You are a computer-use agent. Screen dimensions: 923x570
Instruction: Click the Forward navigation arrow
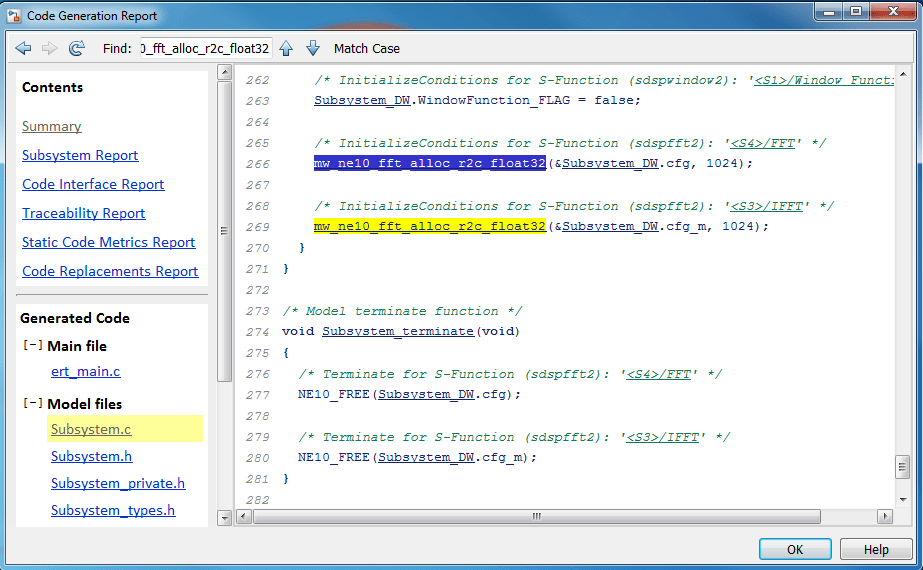coord(49,48)
